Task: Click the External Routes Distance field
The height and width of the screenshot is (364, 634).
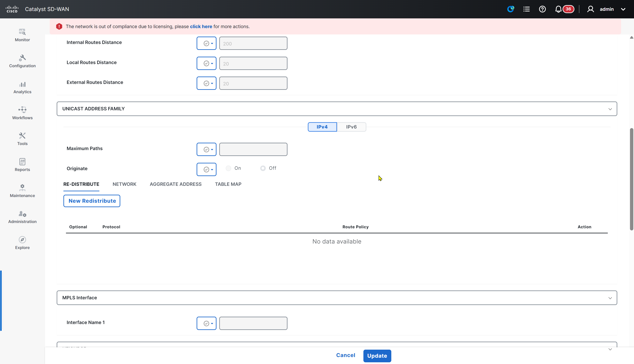Action: coord(253,83)
